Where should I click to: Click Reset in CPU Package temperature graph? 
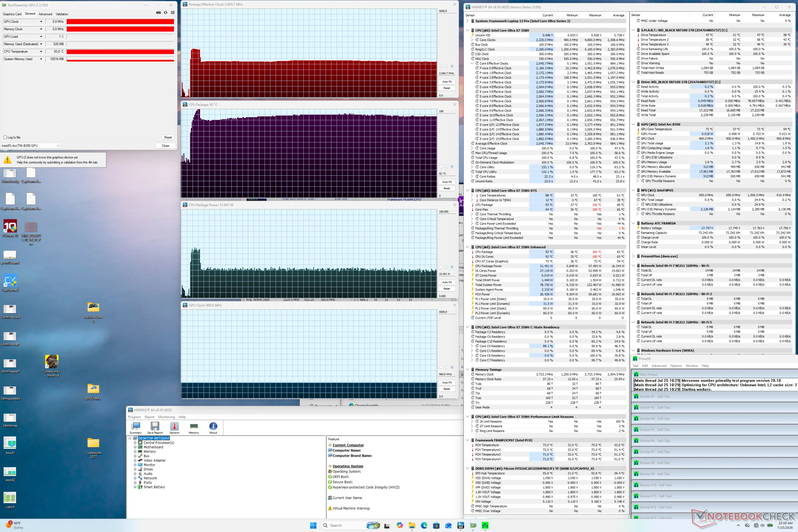[x=447, y=188]
